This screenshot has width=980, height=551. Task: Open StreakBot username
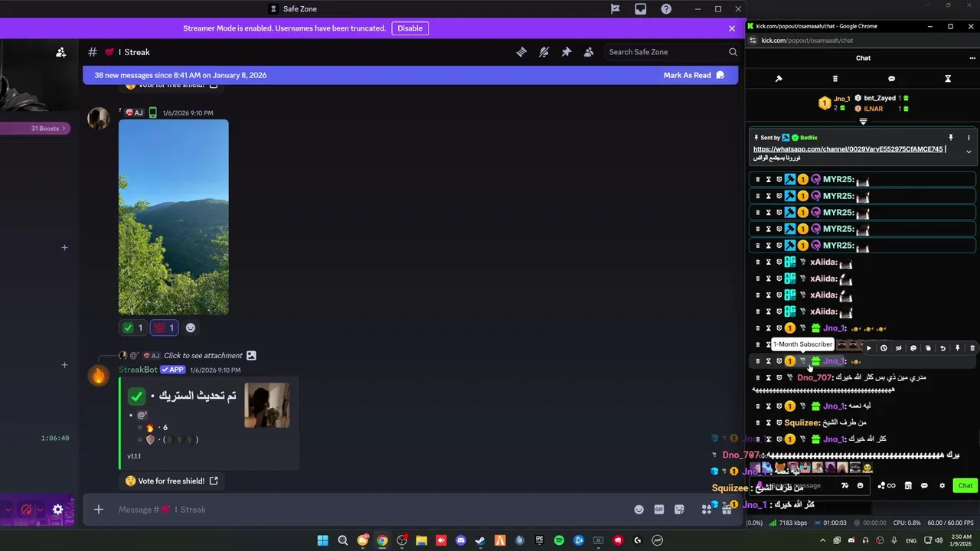[x=138, y=370]
